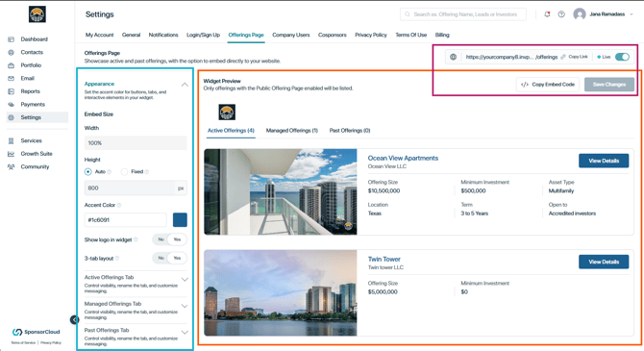The width and height of the screenshot is (644, 351).
Task: Open Ocean View Apartments title link
Action: [x=403, y=159]
